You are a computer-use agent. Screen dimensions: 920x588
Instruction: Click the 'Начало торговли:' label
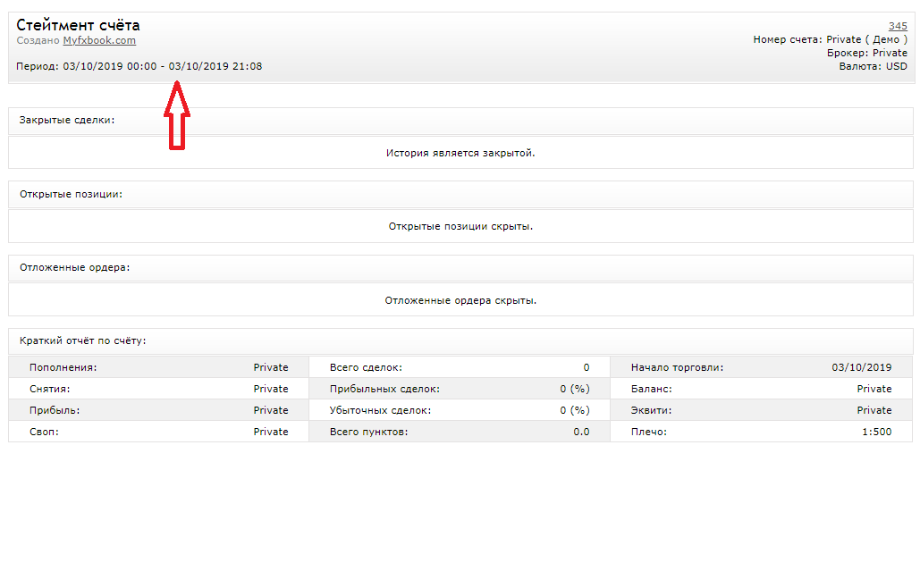coord(677,367)
